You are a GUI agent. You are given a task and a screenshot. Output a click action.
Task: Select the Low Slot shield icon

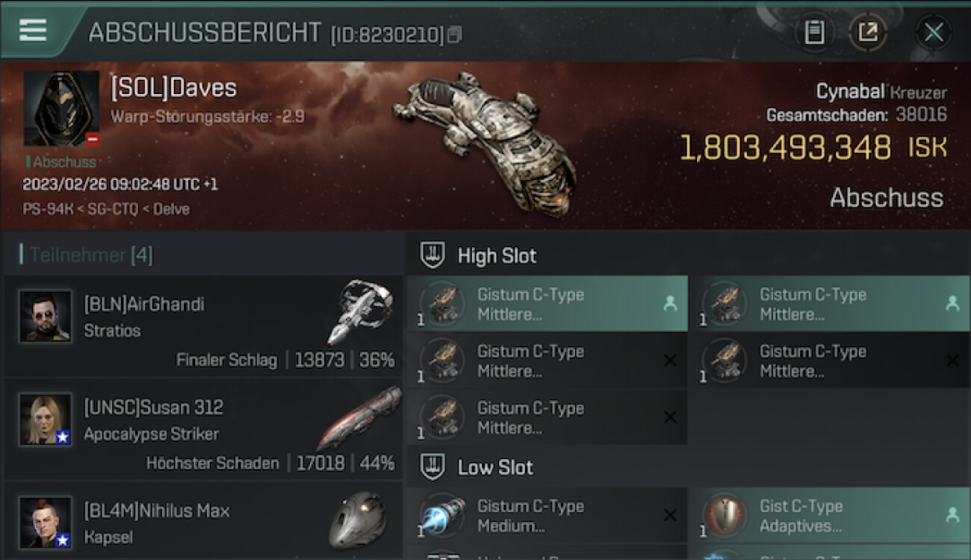click(x=432, y=467)
